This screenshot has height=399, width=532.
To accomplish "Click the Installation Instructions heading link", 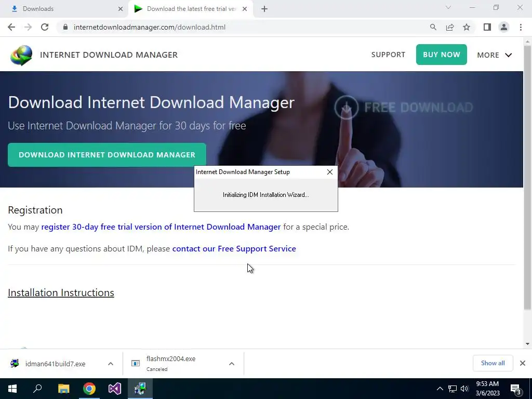I will click(61, 292).
